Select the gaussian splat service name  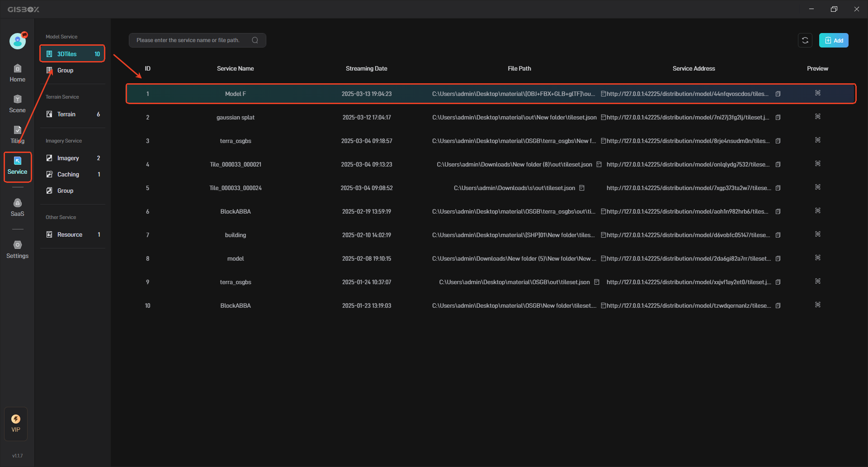point(236,118)
